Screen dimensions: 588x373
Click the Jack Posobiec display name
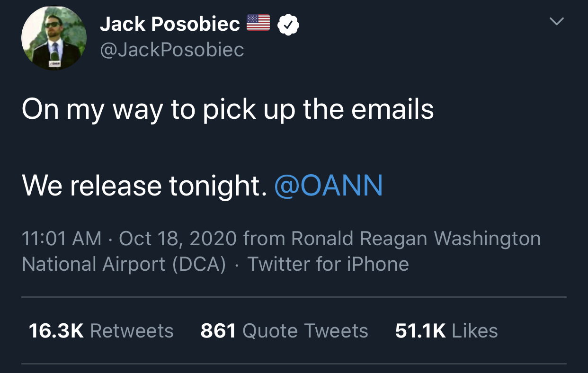tap(170, 24)
